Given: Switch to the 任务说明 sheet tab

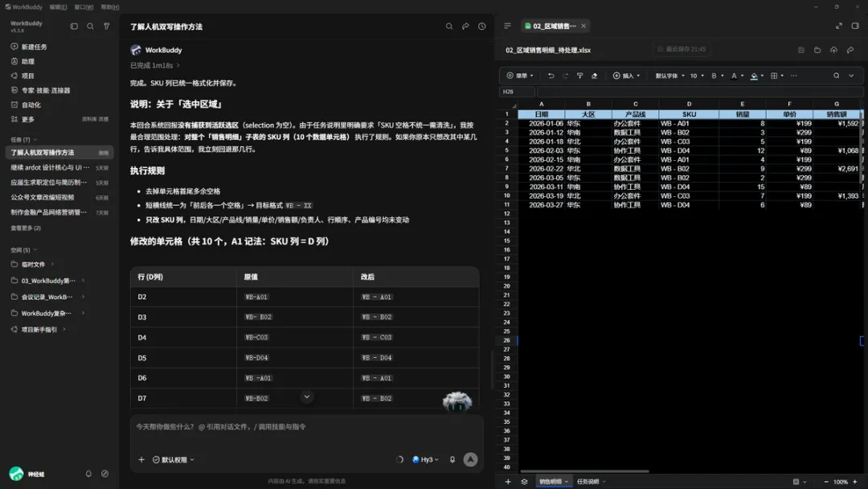Looking at the screenshot, I should click(x=588, y=482).
